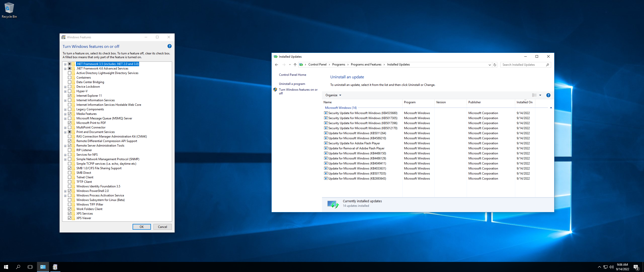The height and width of the screenshot is (272, 644).
Task: Enable the TFTP Client checkbox
Action: click(x=70, y=182)
